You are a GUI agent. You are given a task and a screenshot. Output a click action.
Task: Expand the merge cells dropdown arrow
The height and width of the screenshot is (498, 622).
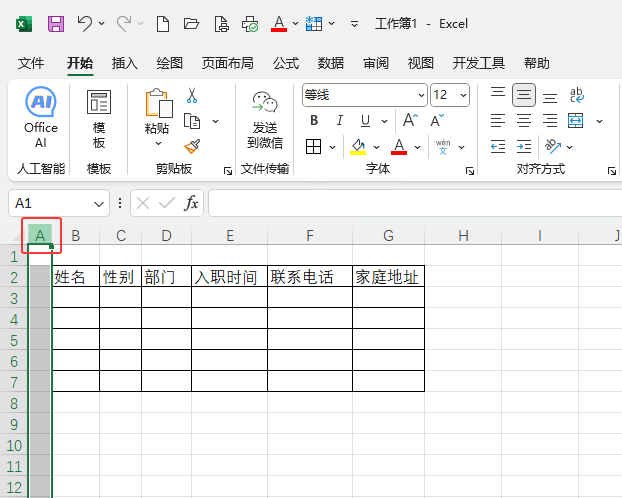point(599,121)
